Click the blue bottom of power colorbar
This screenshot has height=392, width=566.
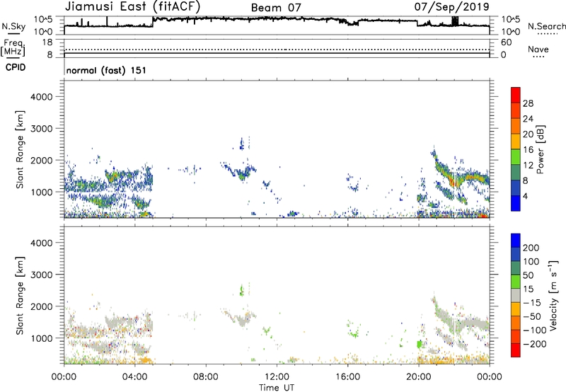click(516, 203)
